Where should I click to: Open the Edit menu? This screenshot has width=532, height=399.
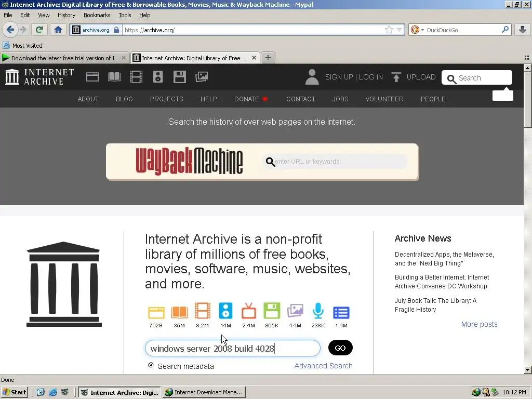coord(25,15)
